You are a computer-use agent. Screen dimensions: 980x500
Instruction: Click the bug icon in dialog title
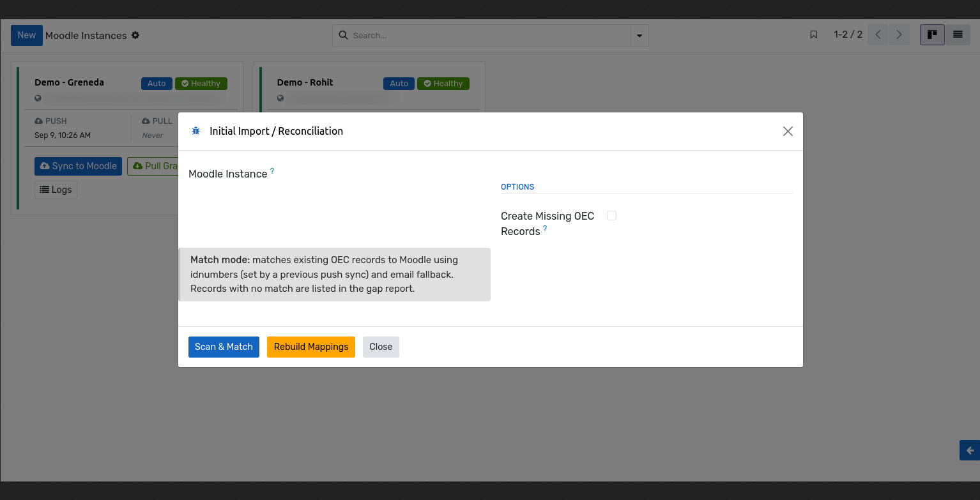[196, 131]
